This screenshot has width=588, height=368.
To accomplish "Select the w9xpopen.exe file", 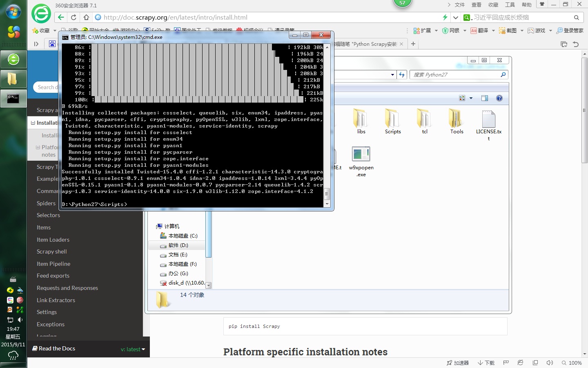I will pos(361,162).
